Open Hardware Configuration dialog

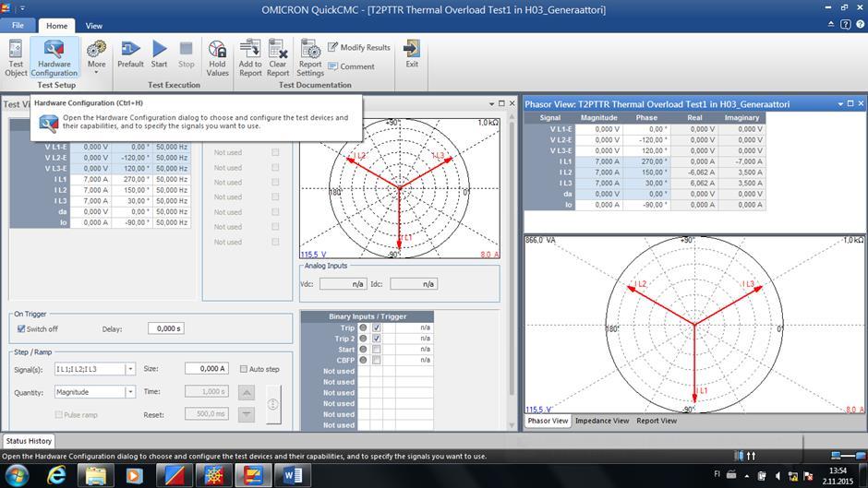click(54, 58)
